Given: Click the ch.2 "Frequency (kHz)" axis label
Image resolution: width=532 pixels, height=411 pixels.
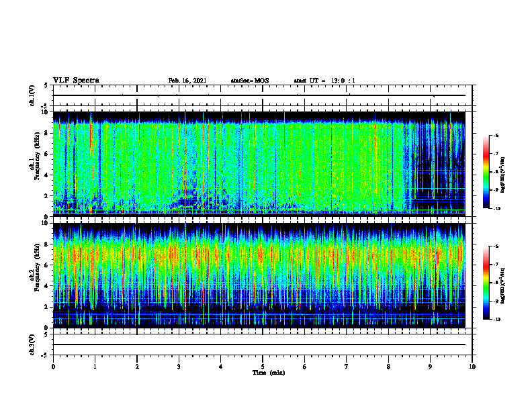Looking at the screenshot, I should point(37,267).
